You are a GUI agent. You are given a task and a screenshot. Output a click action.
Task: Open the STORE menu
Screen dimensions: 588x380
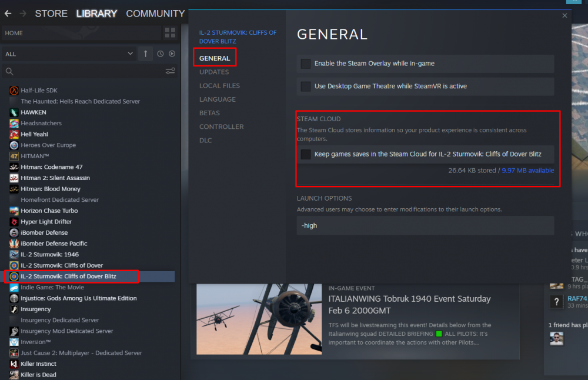coord(51,14)
